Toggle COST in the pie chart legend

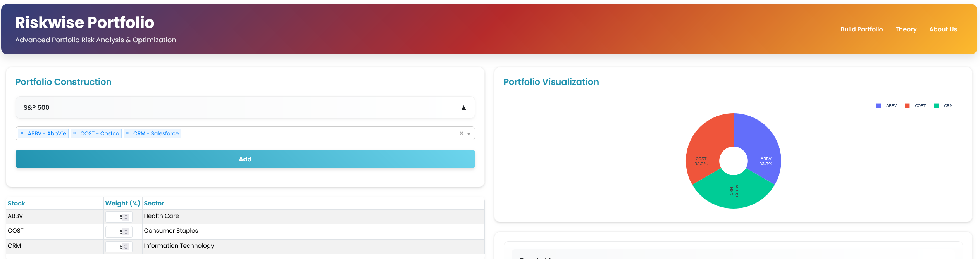[915, 106]
